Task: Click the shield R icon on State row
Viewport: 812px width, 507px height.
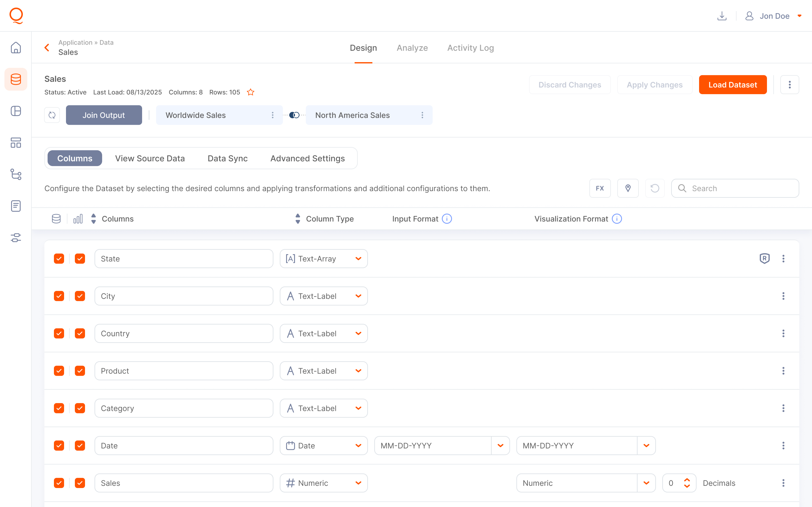Action: tap(764, 259)
